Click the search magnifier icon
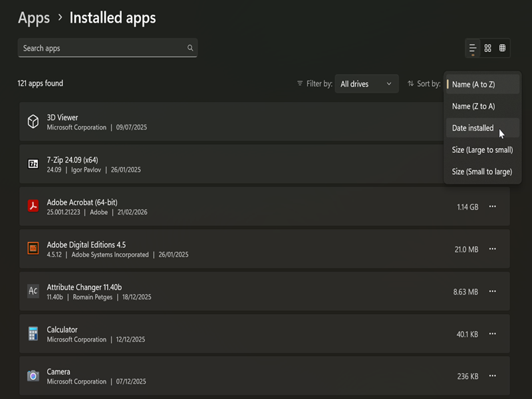Screen dimensions: 532x399 pyautogui.click(x=190, y=48)
